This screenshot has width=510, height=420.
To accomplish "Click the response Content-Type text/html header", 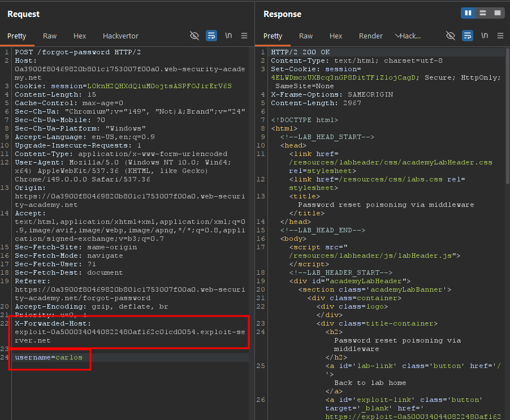I will (x=357, y=60).
